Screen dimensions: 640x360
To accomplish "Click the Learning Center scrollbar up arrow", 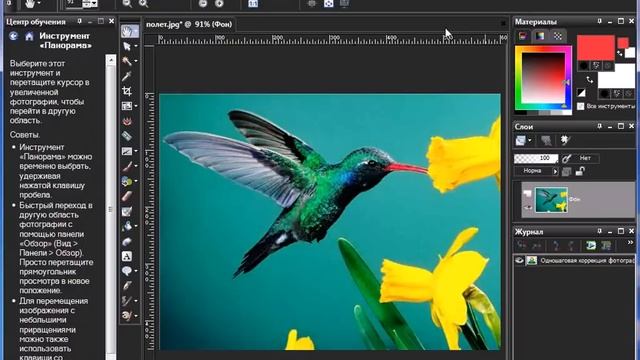I will click(x=111, y=60).
